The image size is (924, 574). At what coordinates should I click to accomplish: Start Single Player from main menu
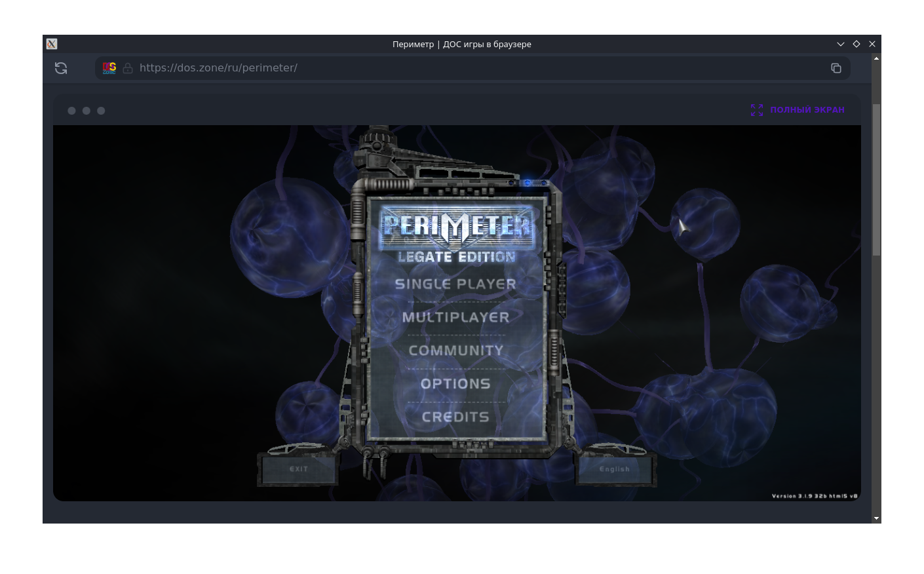455,284
